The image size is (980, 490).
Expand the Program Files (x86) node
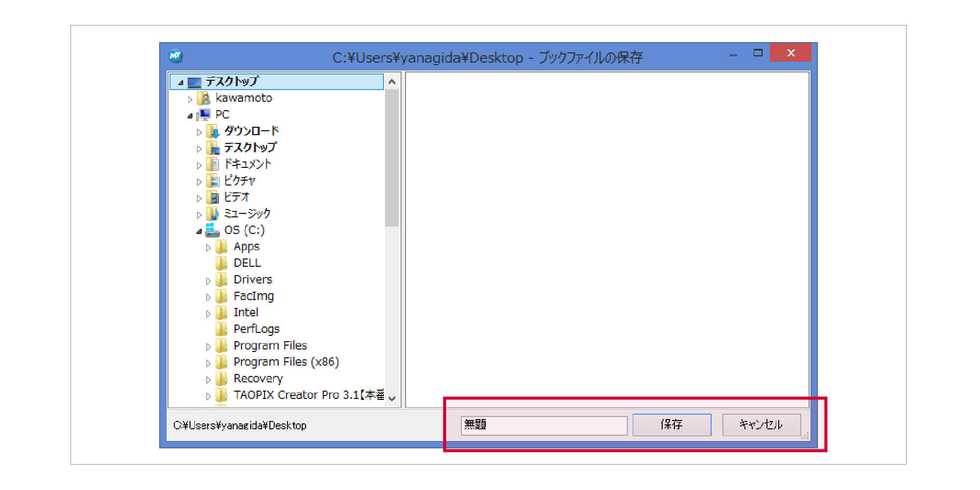click(x=208, y=363)
